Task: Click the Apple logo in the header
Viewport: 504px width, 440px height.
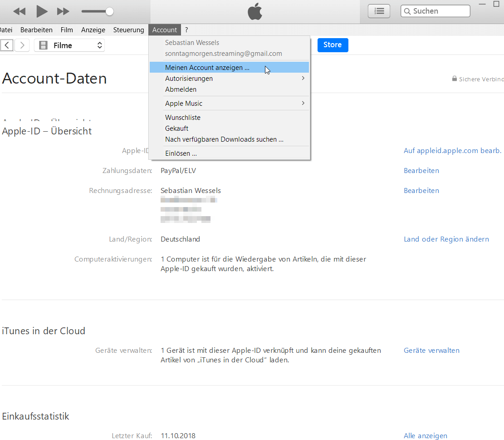Action: [255, 11]
